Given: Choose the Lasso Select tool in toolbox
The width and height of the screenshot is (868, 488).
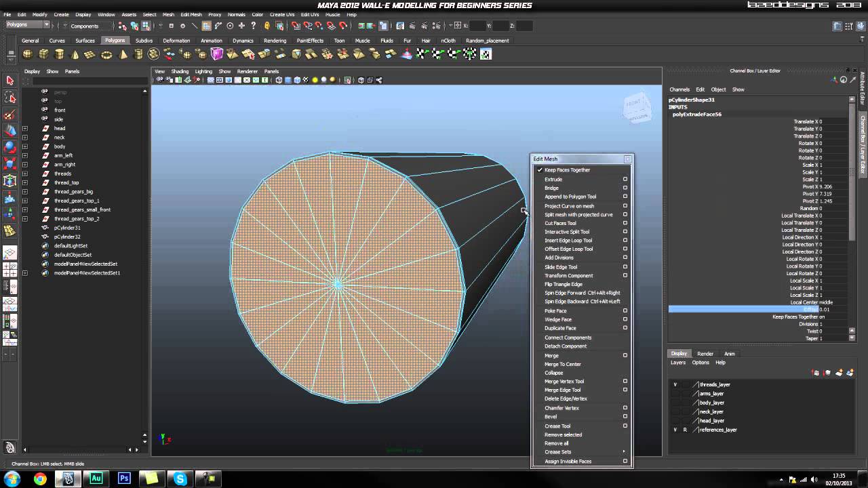Looking at the screenshot, I should tap(9, 97).
